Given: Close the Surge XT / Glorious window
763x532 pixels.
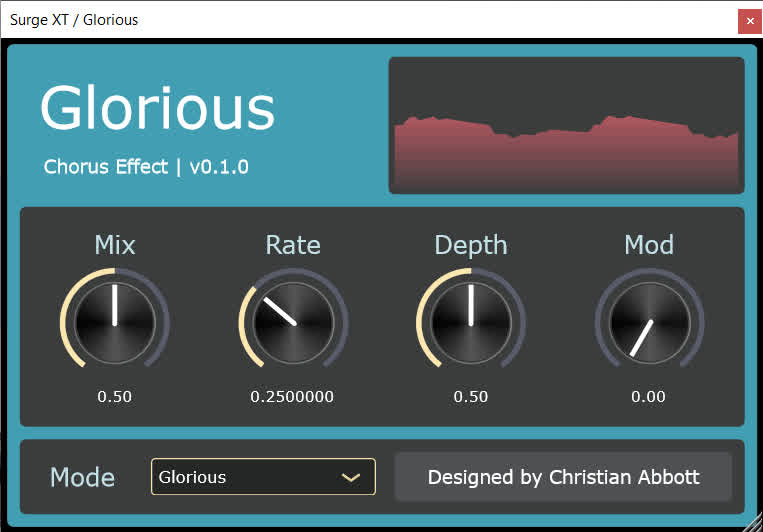Looking at the screenshot, I should [750, 21].
